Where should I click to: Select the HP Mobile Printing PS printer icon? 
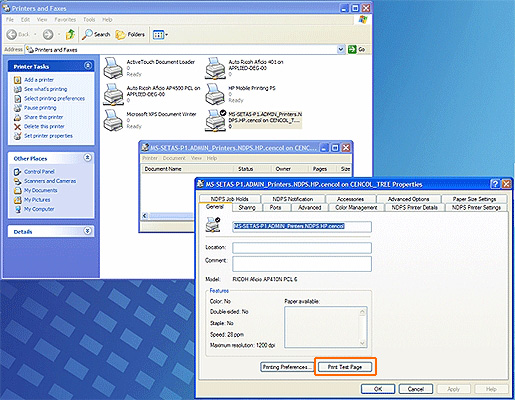coord(215,94)
